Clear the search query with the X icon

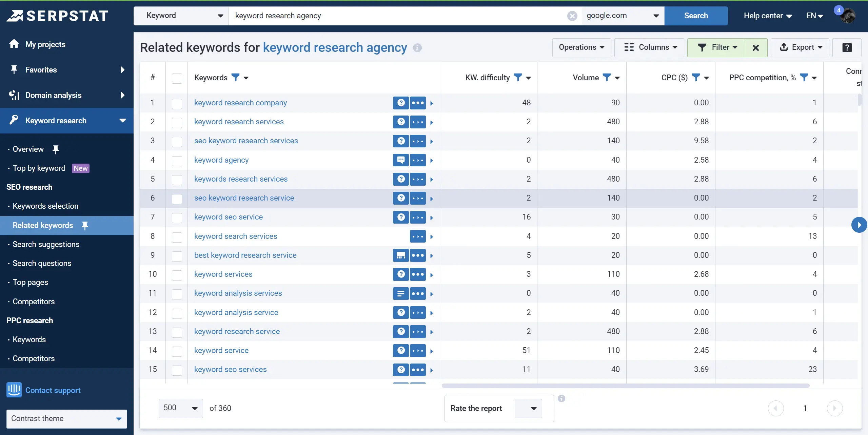pos(572,16)
